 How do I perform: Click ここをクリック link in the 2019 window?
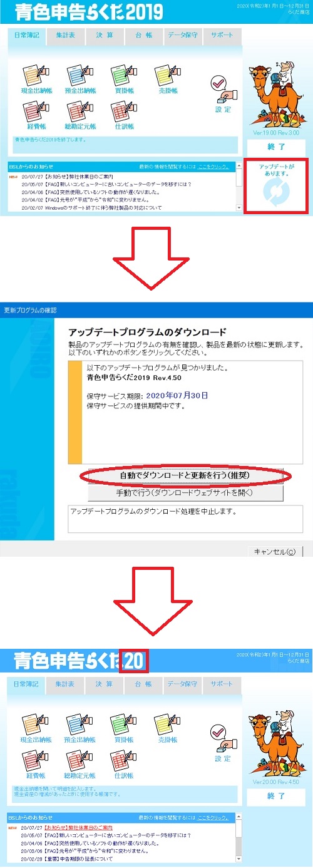click(213, 167)
